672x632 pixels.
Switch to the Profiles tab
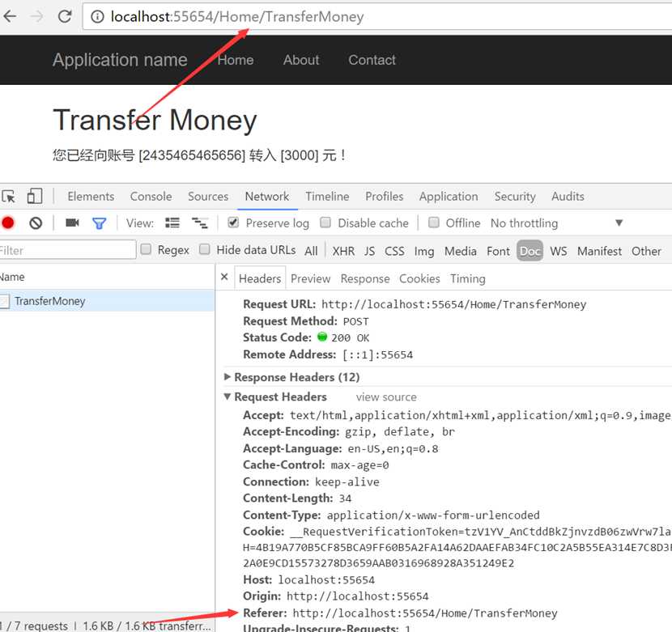(385, 197)
